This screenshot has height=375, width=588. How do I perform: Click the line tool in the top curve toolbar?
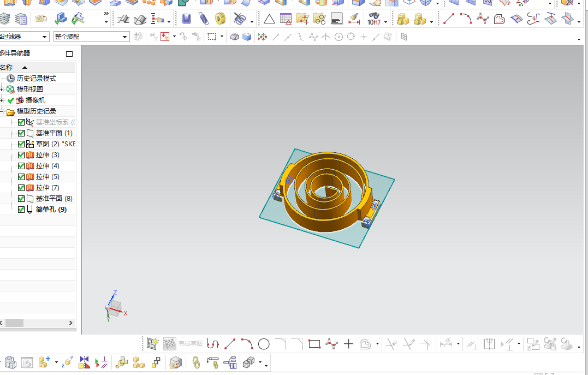tap(449, 19)
